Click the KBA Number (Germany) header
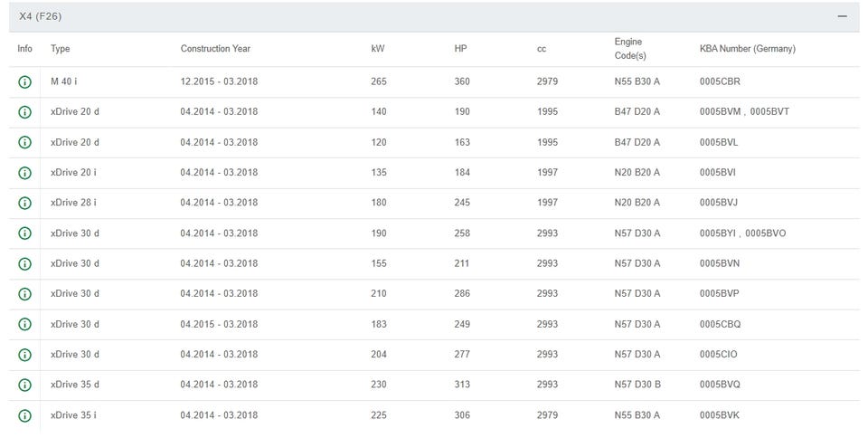The width and height of the screenshot is (868, 438). pos(748,49)
